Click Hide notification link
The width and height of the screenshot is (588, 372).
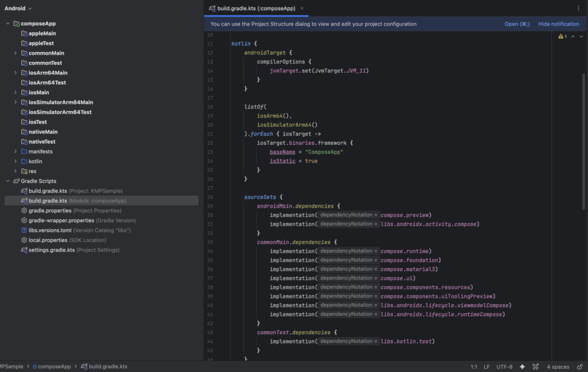coord(558,24)
